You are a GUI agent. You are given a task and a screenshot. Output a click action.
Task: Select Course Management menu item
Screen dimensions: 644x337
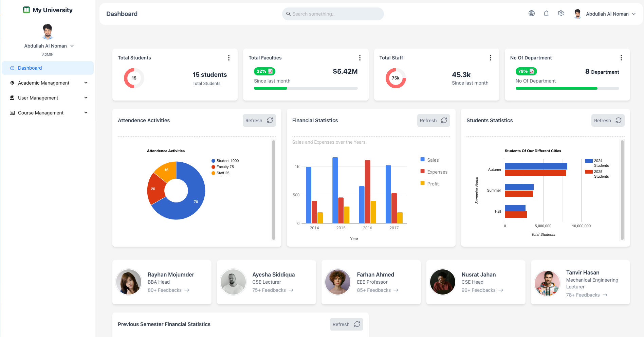(48, 113)
